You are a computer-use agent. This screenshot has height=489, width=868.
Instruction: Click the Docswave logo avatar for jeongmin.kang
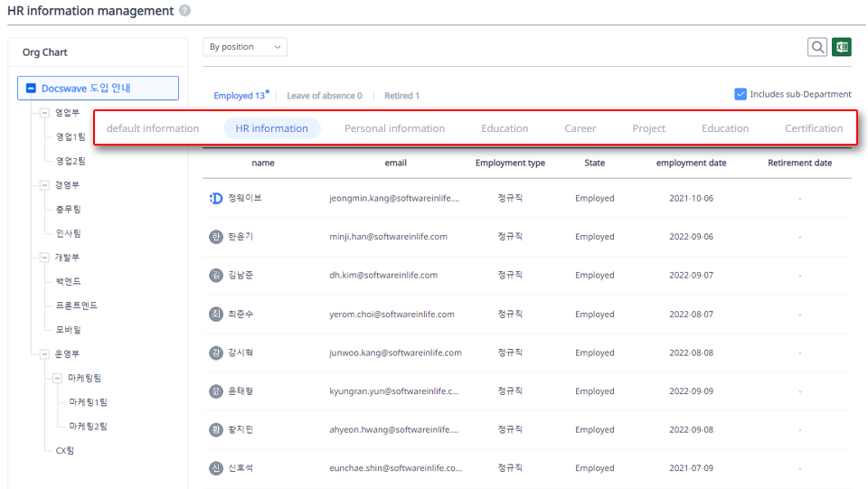(x=216, y=198)
